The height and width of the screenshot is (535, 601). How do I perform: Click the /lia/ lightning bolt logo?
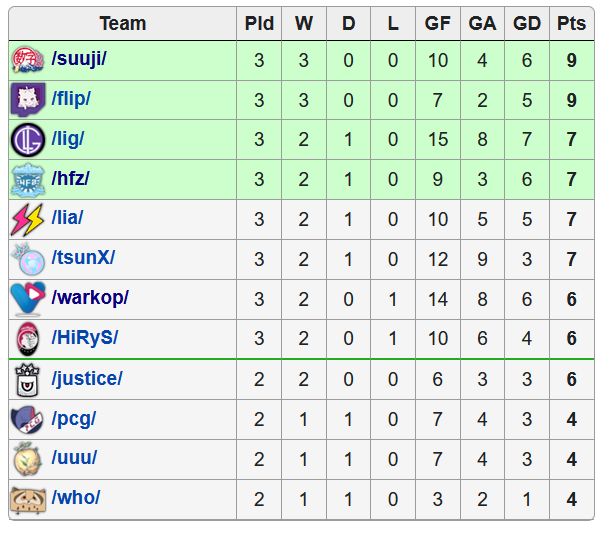pyautogui.click(x=27, y=219)
